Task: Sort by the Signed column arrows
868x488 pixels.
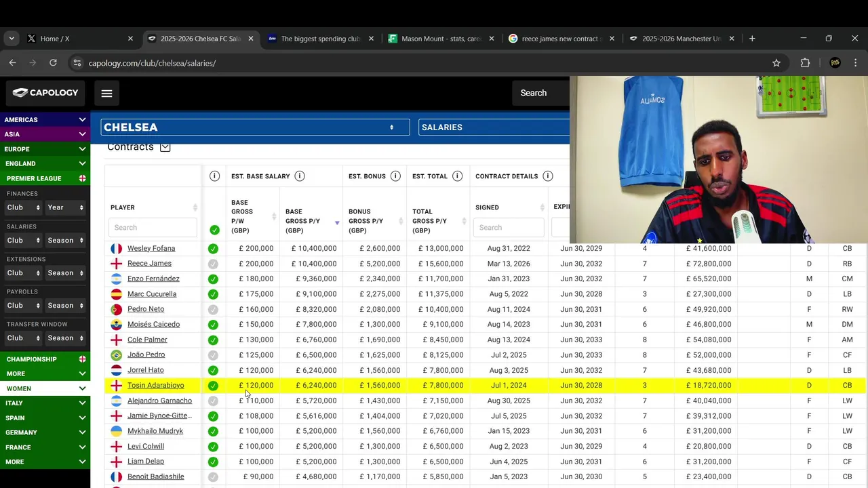Action: (x=542, y=207)
